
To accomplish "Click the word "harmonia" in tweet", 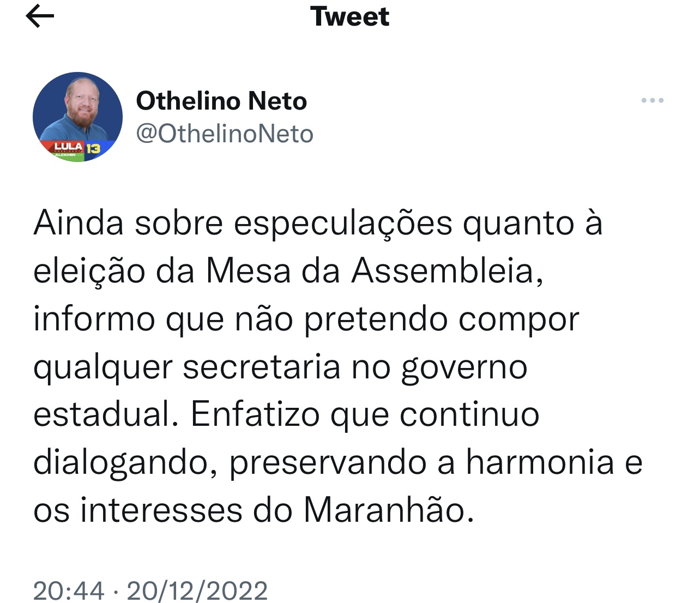I will (540, 462).
